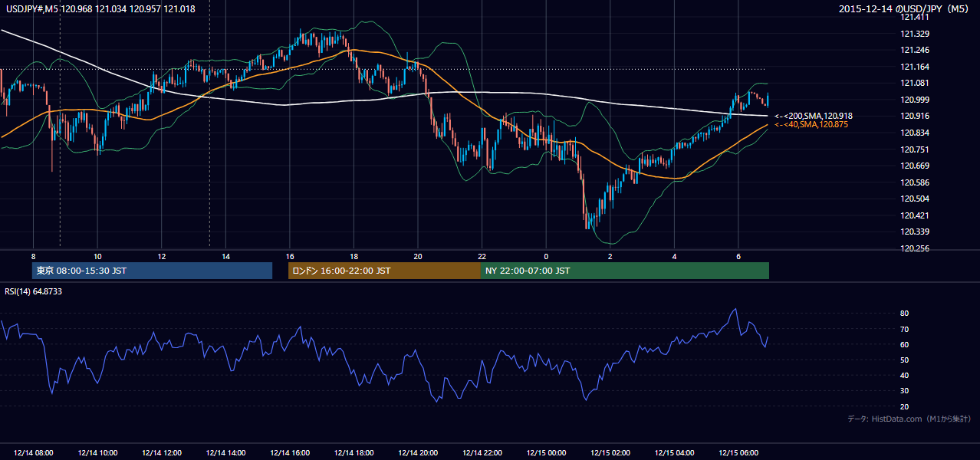Select the NY 22:00-07:00 JST session bar
The height and width of the screenshot is (460, 980).
(x=625, y=271)
